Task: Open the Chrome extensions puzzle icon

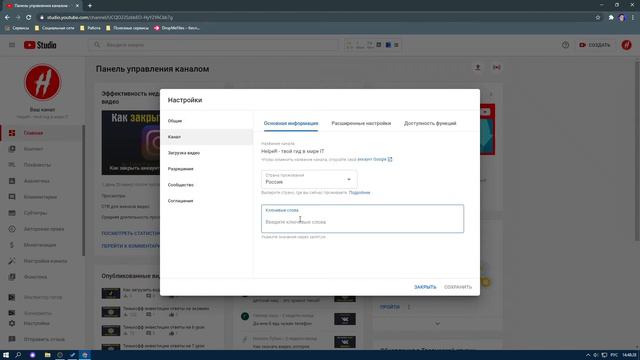Action: tap(611, 18)
